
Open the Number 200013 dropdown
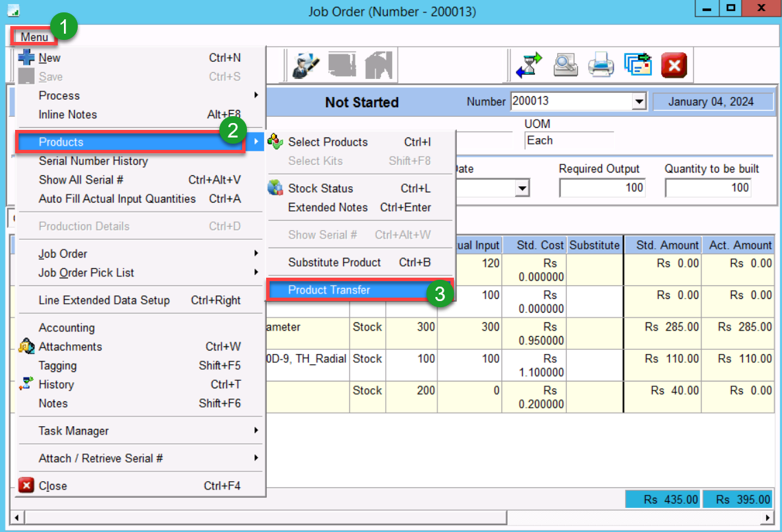click(x=640, y=102)
